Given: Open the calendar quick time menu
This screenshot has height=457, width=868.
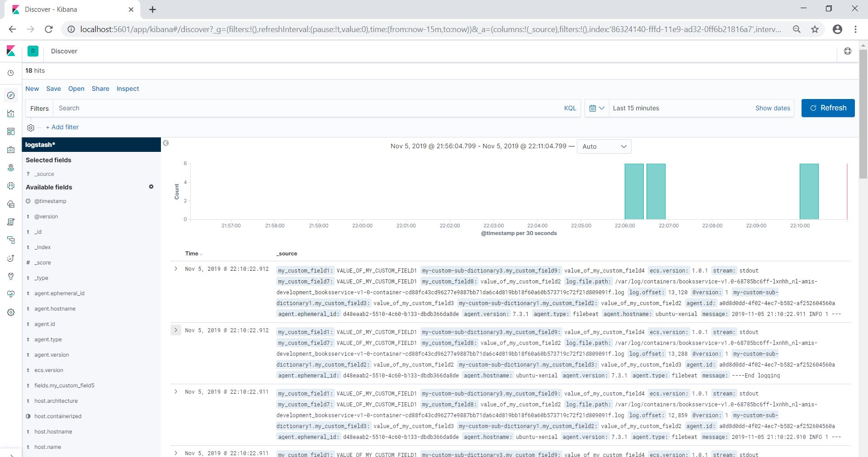Looking at the screenshot, I should click(x=596, y=108).
